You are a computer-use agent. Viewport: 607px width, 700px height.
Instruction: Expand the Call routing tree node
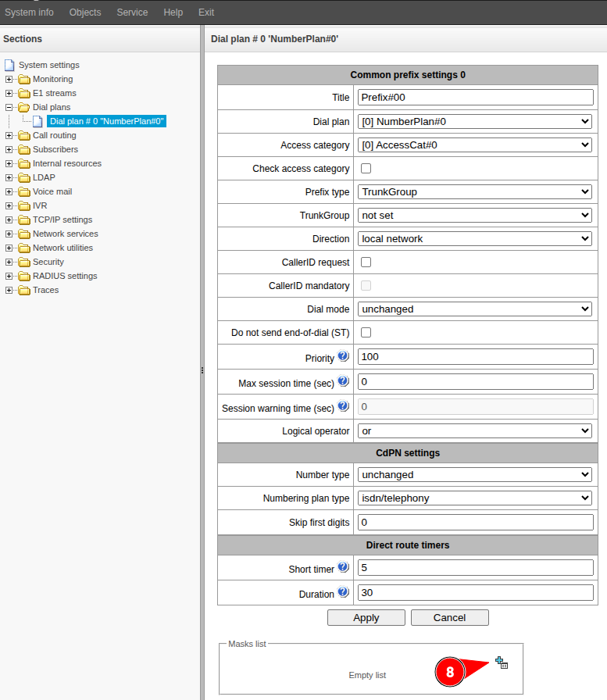tap(9, 135)
